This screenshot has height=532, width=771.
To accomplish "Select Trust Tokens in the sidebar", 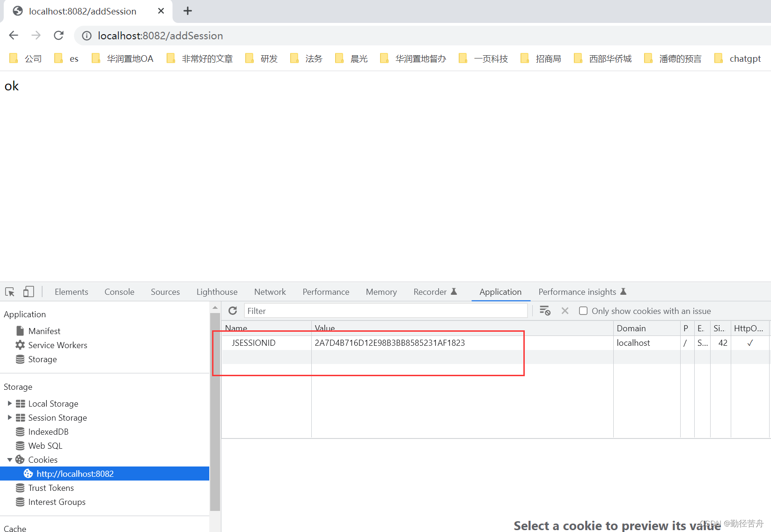I will [51, 488].
